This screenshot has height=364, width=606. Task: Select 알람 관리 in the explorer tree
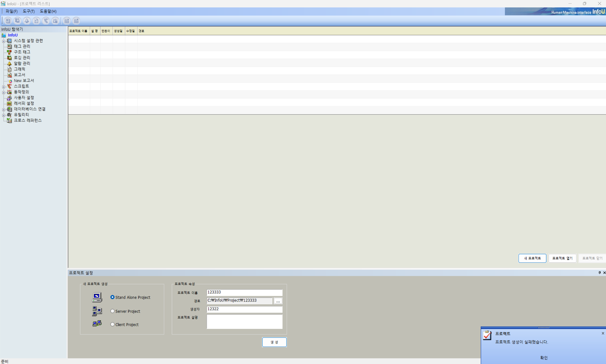tap(22, 63)
